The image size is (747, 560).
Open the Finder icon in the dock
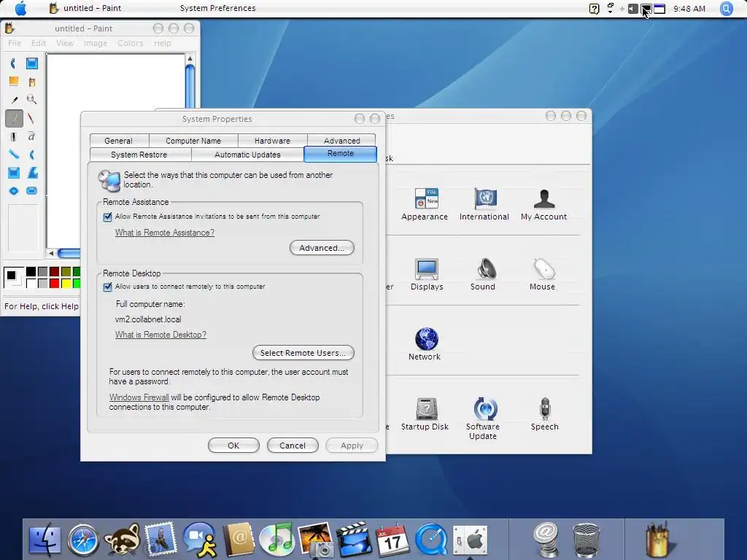44,540
